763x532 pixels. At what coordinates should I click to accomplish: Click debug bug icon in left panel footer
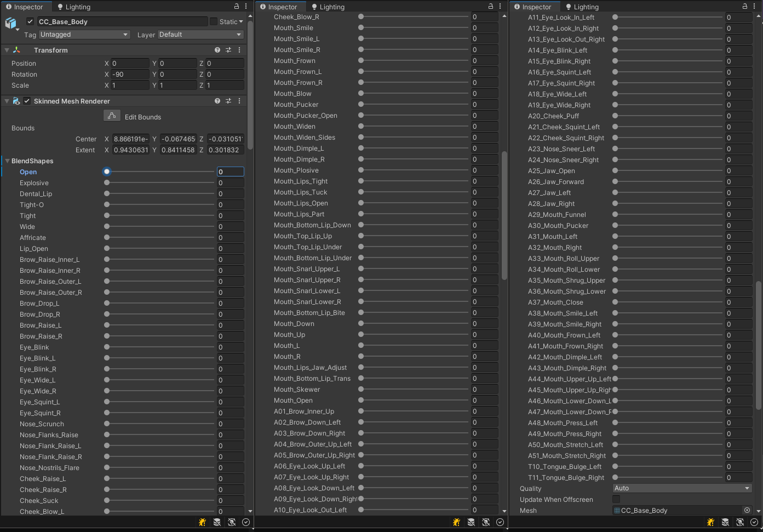202,522
